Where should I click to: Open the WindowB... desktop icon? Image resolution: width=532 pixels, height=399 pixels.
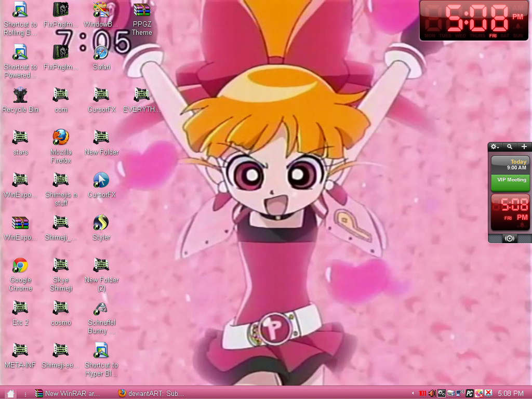101,15
